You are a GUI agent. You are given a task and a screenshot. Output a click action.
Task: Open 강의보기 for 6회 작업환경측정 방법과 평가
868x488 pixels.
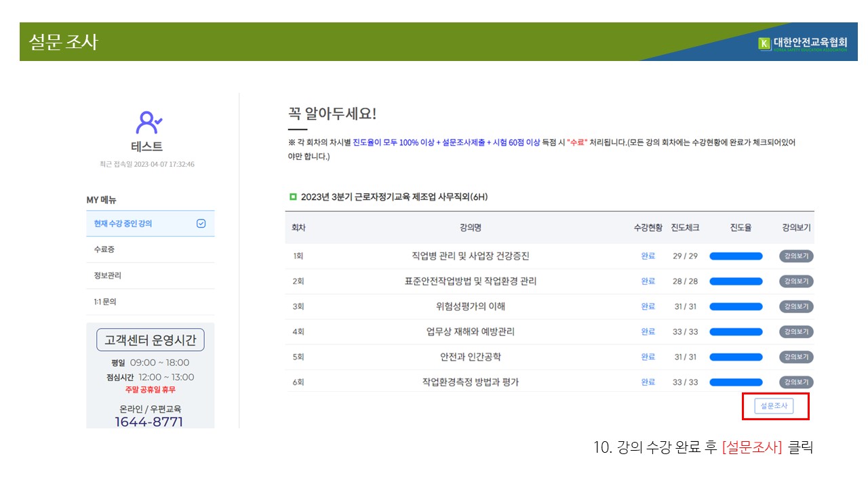coord(796,382)
